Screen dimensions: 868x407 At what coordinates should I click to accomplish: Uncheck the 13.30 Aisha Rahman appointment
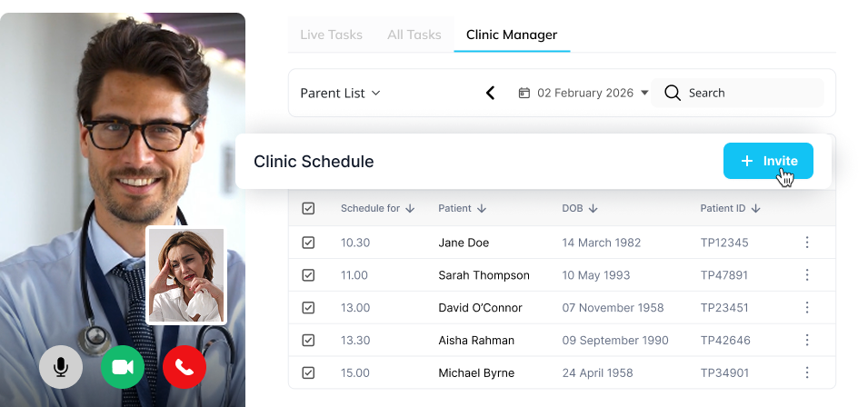(x=308, y=341)
